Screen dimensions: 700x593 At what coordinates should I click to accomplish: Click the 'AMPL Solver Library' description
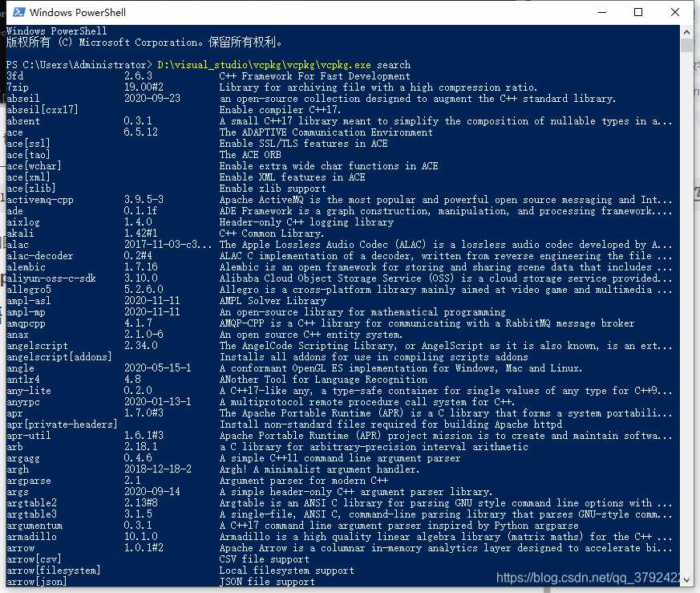point(273,301)
